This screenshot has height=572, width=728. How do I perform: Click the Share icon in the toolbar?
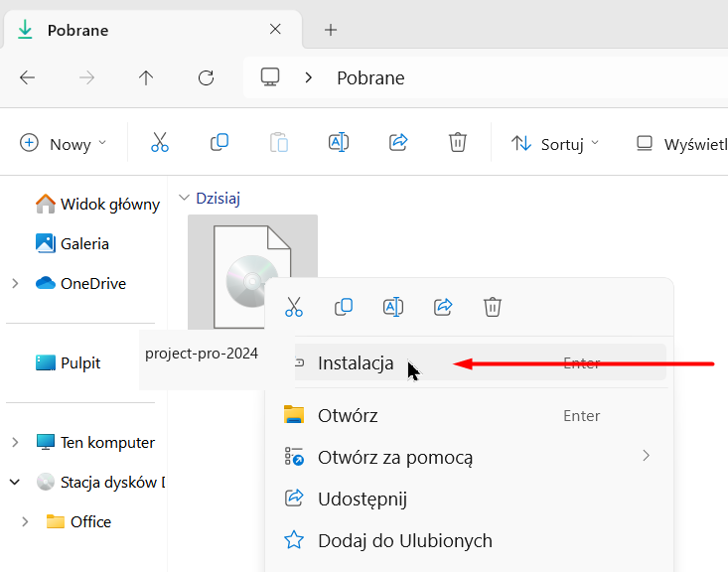click(x=398, y=142)
